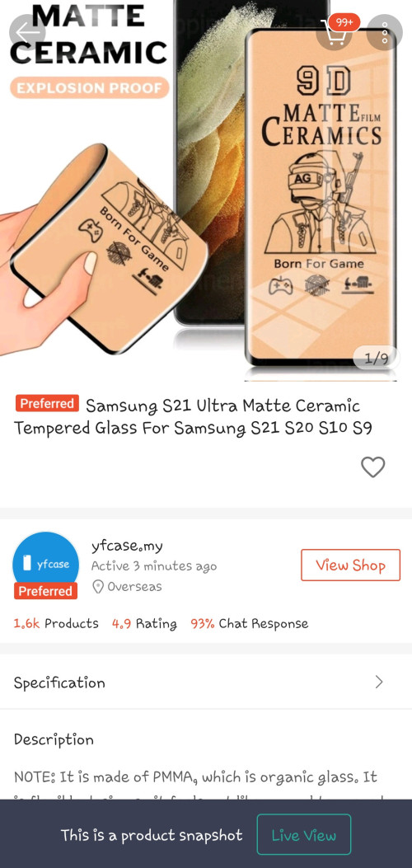The image size is (412, 868).
Task: Tap the Description section heading
Action: pyautogui.click(x=54, y=739)
